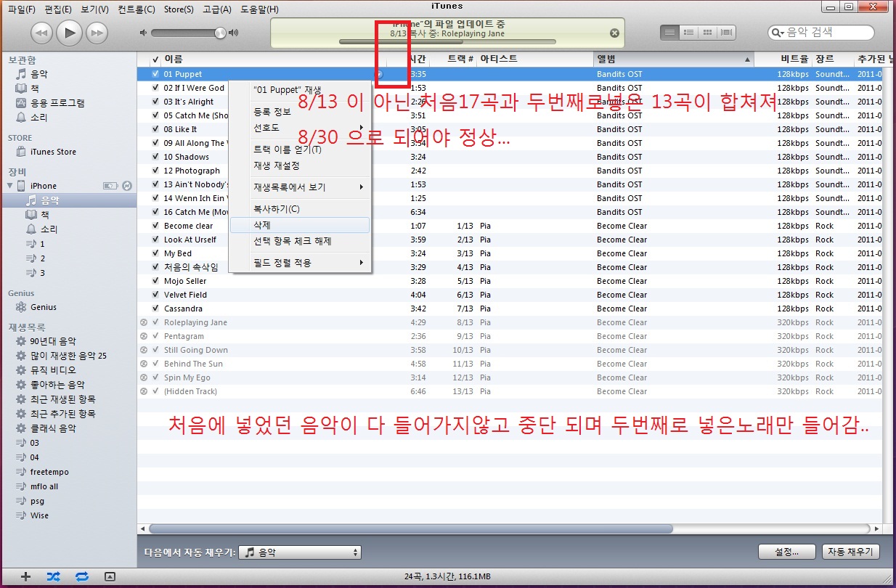The image size is (896, 588).
Task: Skip to the next track
Action: 97,33
